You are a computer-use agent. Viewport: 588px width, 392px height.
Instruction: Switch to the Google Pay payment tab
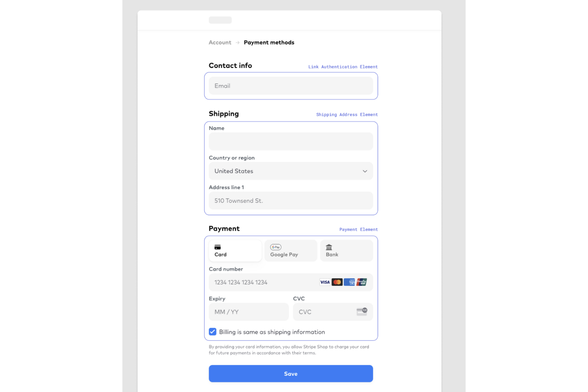coord(290,251)
